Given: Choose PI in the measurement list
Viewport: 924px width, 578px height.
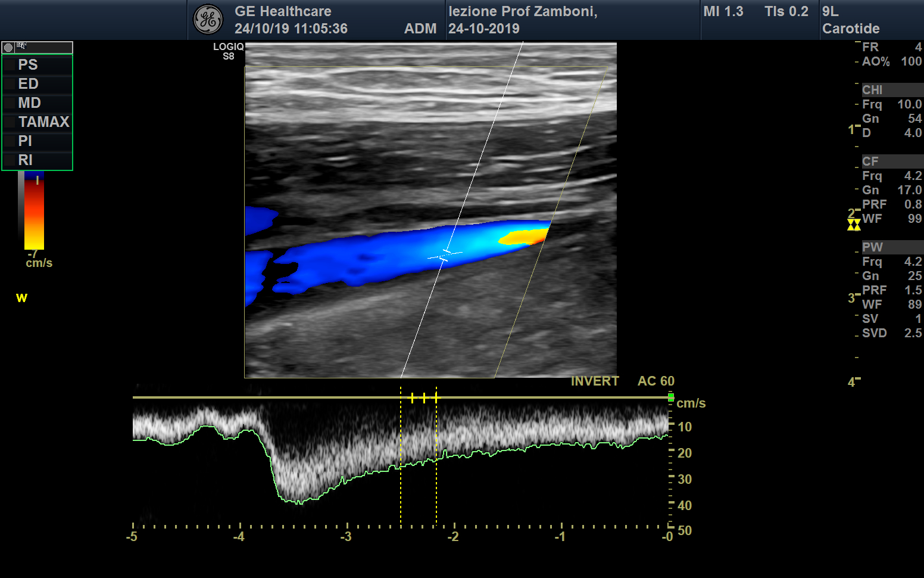Looking at the screenshot, I should coord(25,141).
